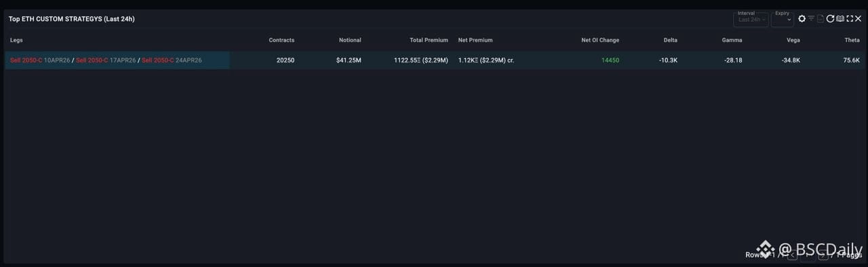Open the settings gear icon

click(802, 19)
